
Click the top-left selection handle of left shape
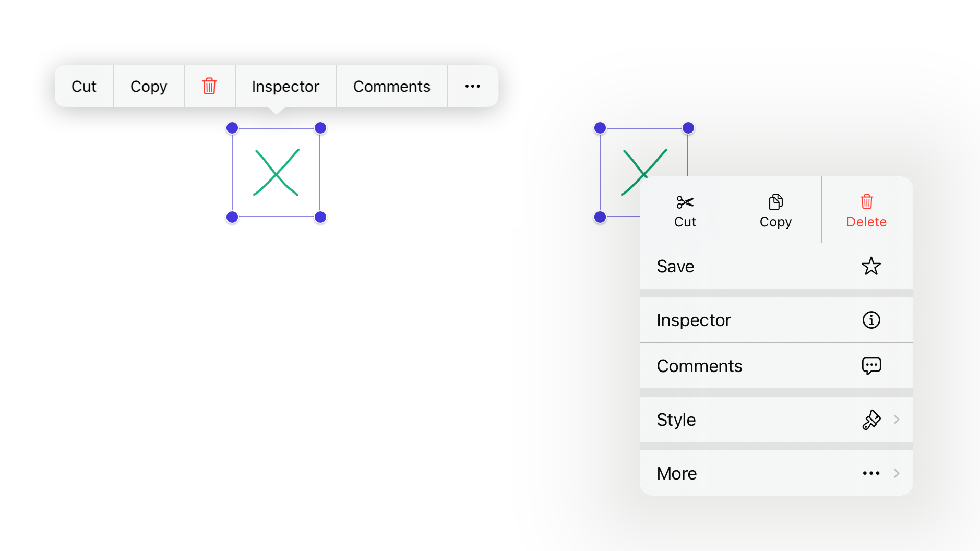tap(232, 128)
